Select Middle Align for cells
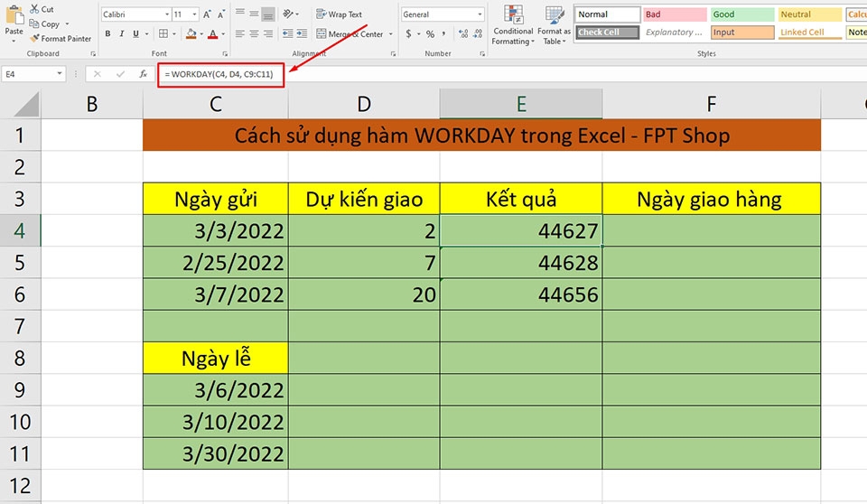The height and width of the screenshot is (504, 867). coord(254,14)
